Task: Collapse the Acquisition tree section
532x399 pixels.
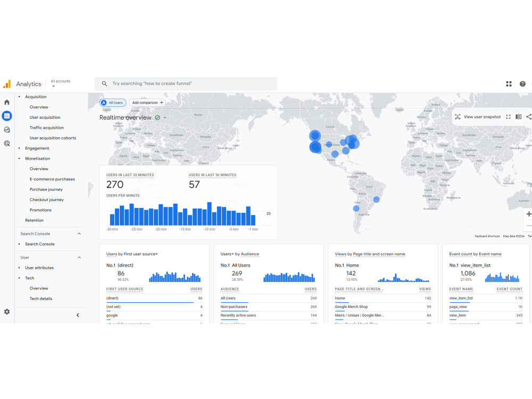Action: click(19, 97)
